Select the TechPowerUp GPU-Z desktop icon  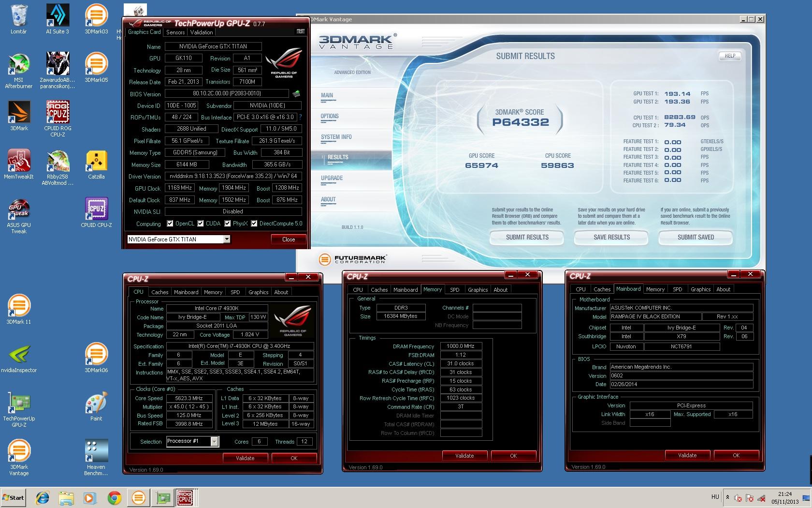tap(19, 409)
